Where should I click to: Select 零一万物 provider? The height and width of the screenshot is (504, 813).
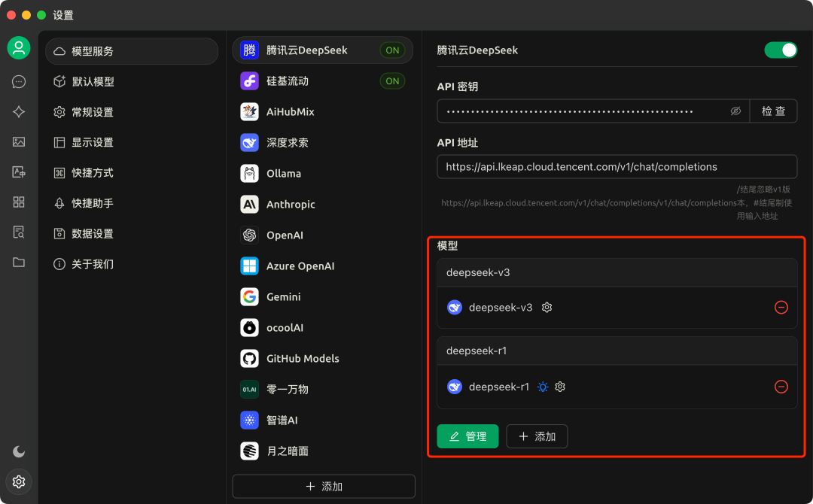(322, 390)
